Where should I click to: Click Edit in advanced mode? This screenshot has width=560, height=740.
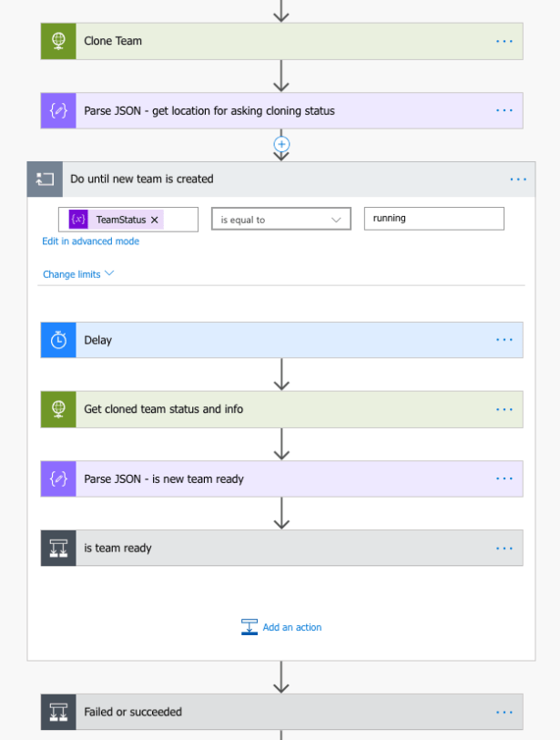coord(91,241)
